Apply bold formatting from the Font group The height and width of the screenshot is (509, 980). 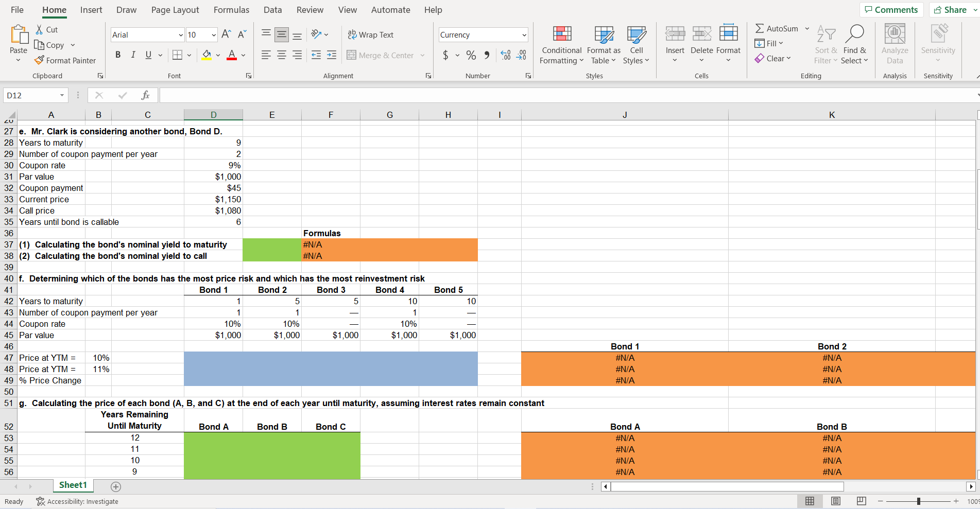(x=118, y=55)
